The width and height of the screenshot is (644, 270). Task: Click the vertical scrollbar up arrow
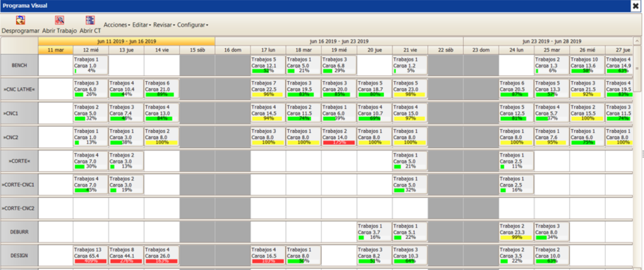637,41
